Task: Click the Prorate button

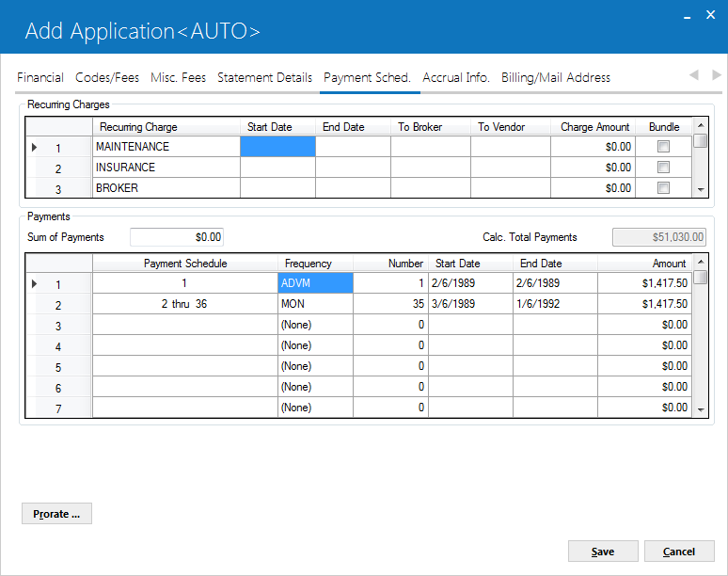Action: coord(56,513)
